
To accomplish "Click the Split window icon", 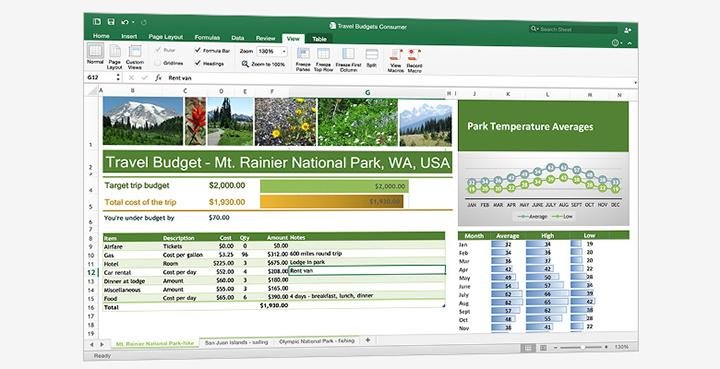I will [x=372, y=54].
